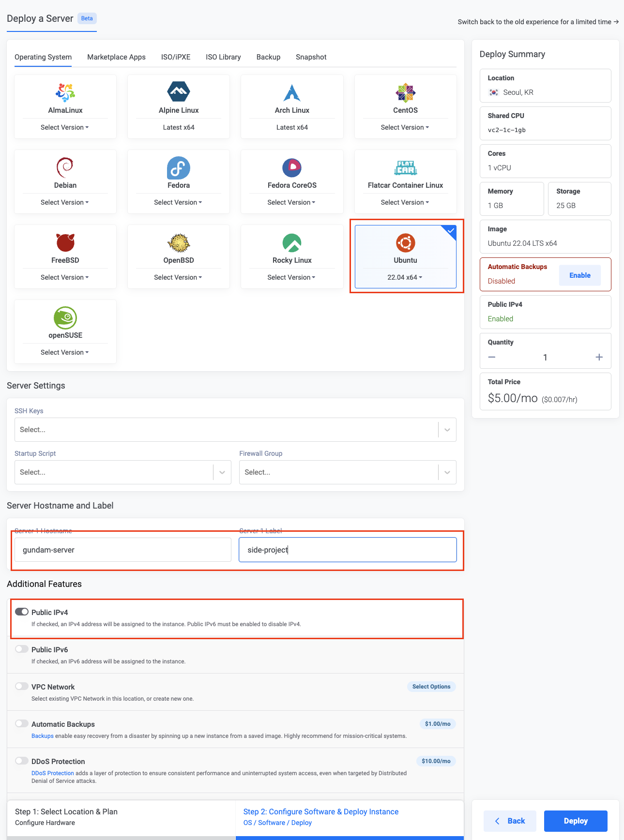Click the $1.00/mo backups price badge
Screen dimensions: 624x840
[x=438, y=724]
